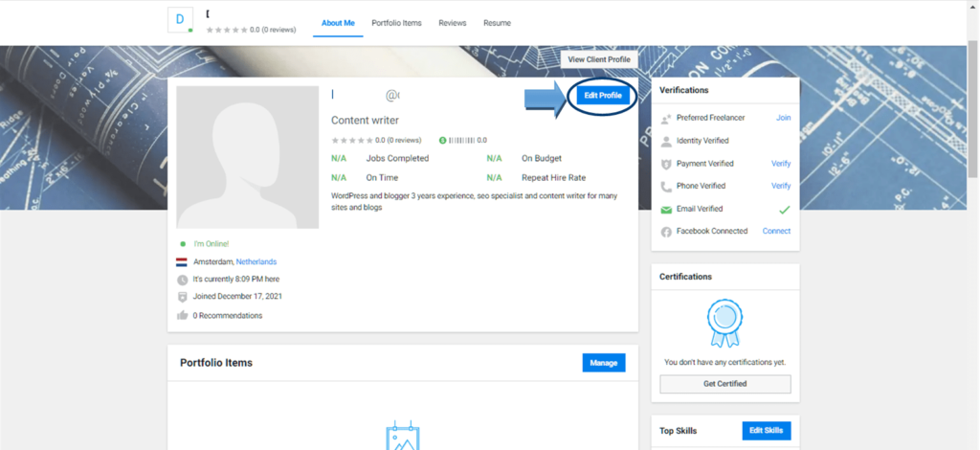Click the Top Skills heading
980x450 pixels.
[679, 431]
